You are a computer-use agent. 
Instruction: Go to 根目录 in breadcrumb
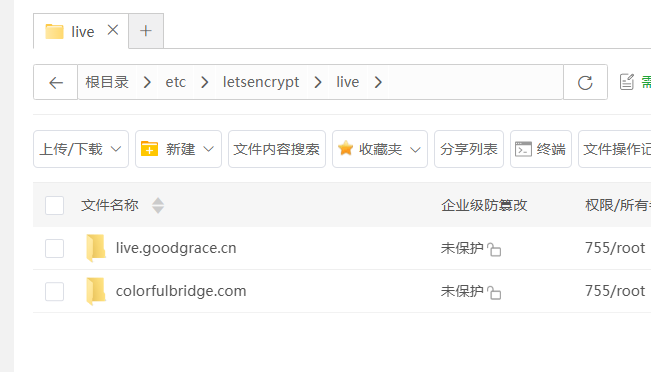(107, 82)
